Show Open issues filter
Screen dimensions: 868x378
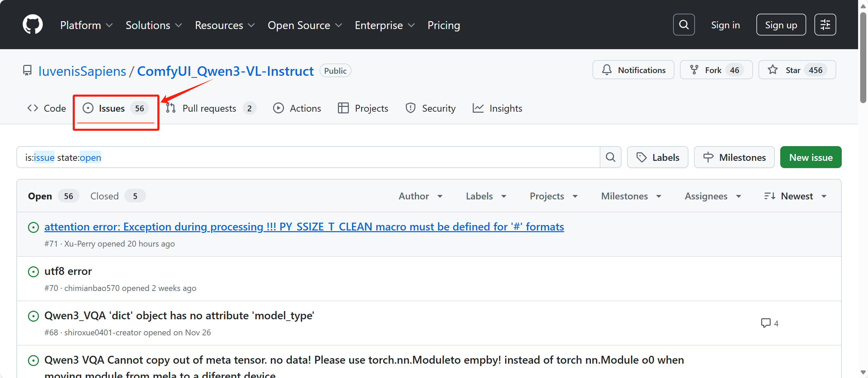pos(53,196)
